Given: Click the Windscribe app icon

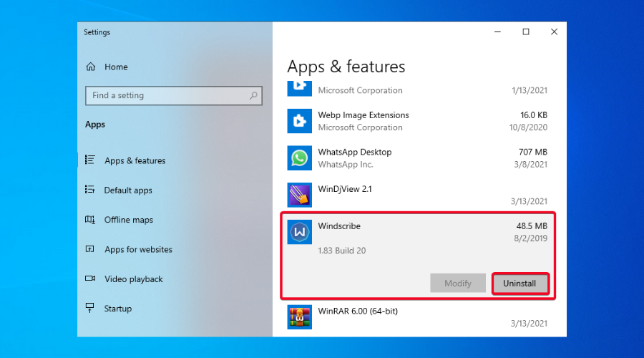Looking at the screenshot, I should click(x=299, y=232).
